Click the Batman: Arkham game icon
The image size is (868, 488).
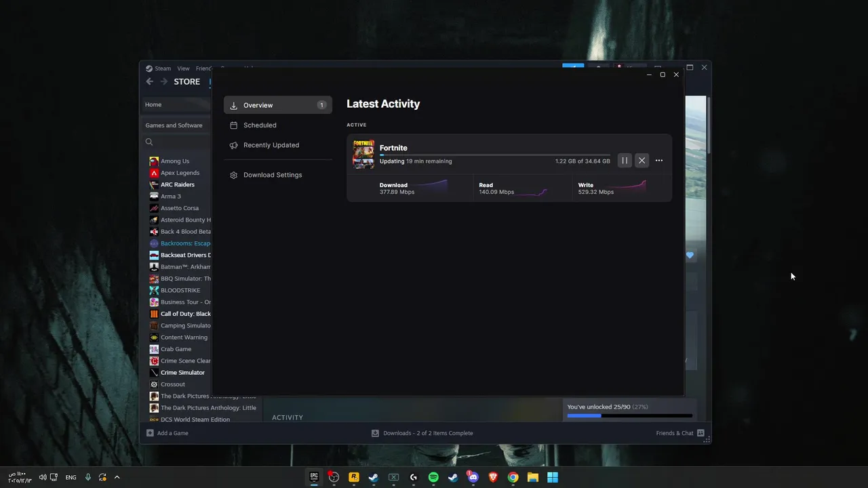[154, 267]
